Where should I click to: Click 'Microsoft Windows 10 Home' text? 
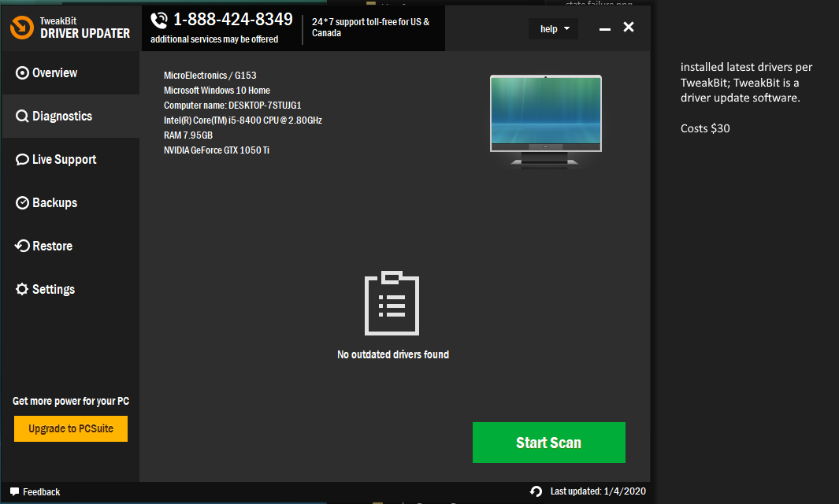pyautogui.click(x=217, y=91)
